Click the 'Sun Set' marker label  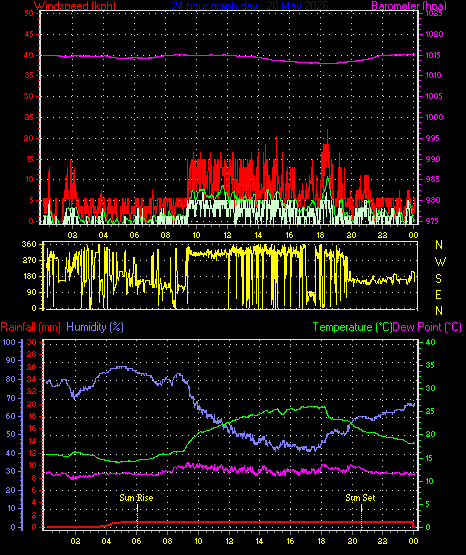pyautogui.click(x=360, y=498)
